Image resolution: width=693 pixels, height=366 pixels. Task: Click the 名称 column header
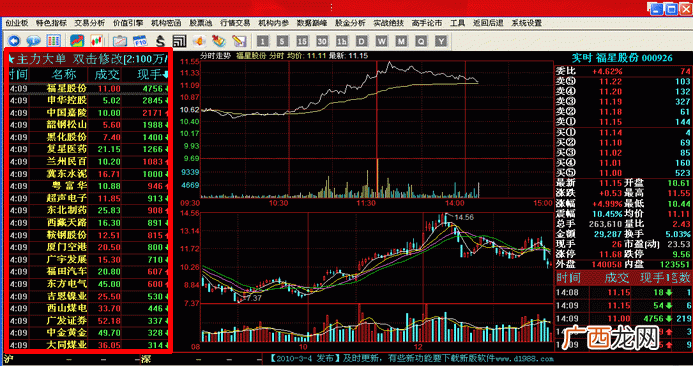click(x=64, y=74)
